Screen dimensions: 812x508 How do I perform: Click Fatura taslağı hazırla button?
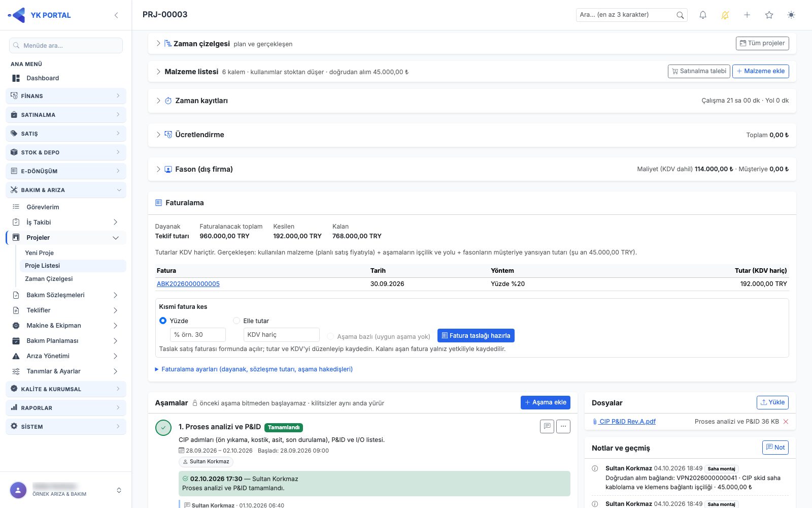click(476, 336)
